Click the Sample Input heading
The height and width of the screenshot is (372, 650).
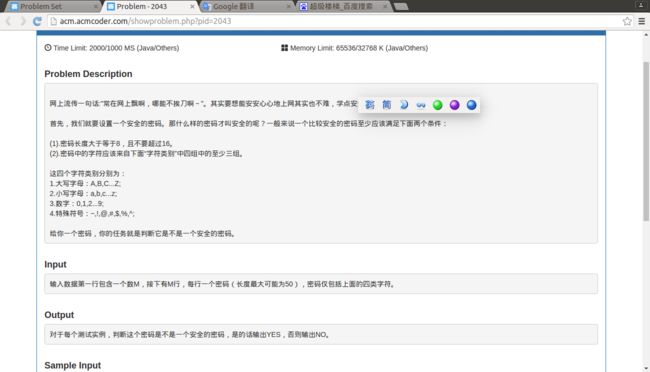[x=73, y=365]
